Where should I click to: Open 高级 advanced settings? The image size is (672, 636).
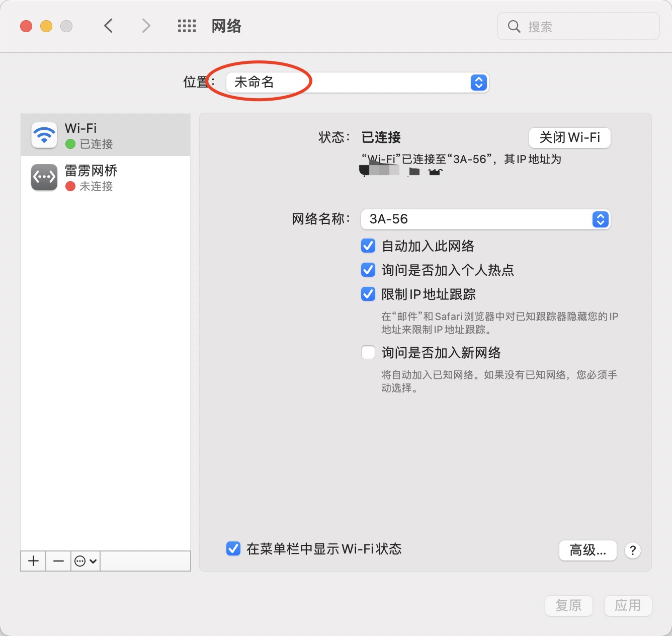tap(588, 550)
